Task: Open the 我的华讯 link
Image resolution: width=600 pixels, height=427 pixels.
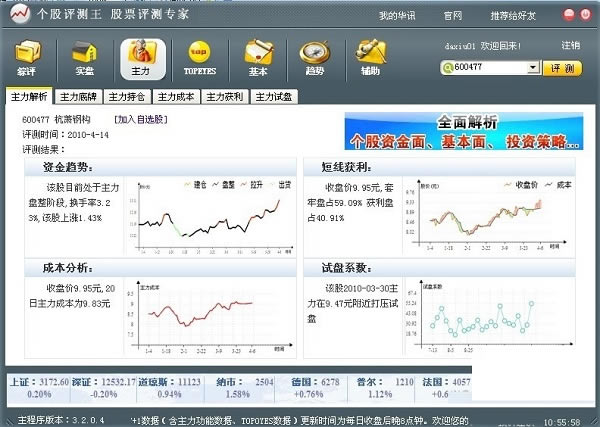Action: click(397, 16)
